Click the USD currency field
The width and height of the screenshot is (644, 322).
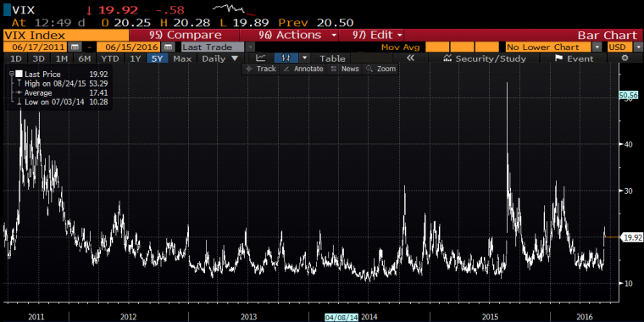620,47
